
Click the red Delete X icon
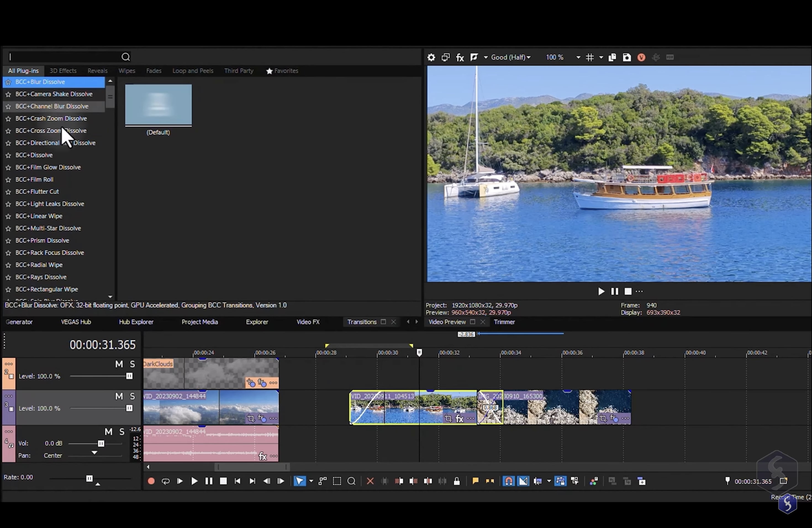tap(370, 481)
